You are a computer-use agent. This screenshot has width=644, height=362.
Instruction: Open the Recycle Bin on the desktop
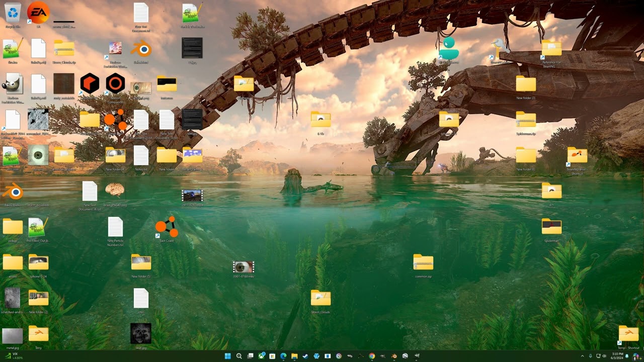[13, 13]
